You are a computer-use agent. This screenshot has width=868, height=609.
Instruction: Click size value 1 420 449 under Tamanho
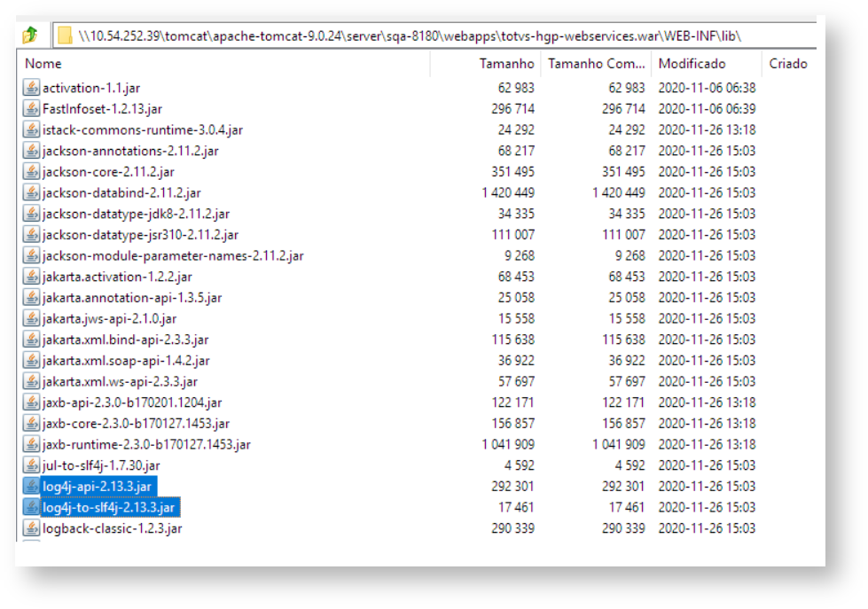tap(508, 193)
